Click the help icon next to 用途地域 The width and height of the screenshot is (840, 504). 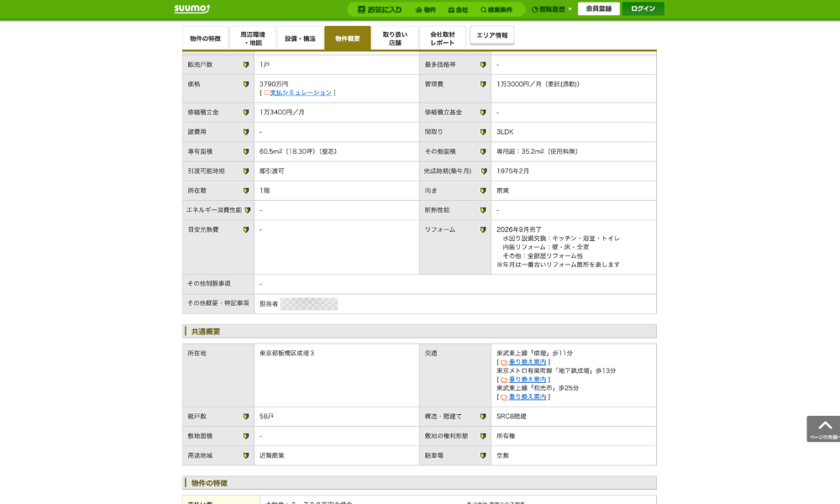point(246,456)
